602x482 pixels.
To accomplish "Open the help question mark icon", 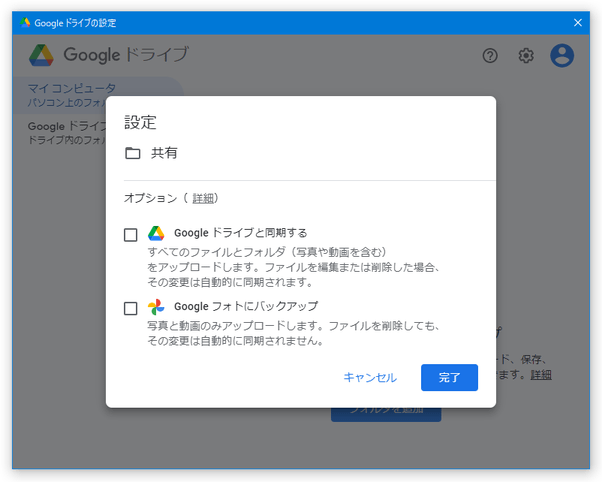I will pos(490,56).
